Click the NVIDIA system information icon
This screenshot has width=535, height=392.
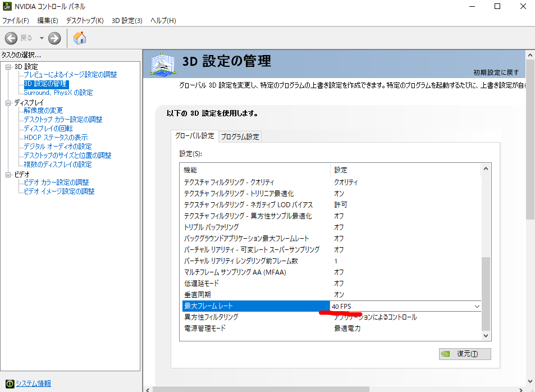(x=10, y=384)
